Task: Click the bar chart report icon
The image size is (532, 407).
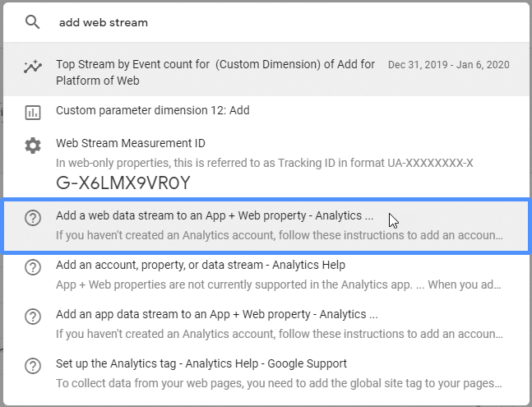Action: (x=33, y=113)
